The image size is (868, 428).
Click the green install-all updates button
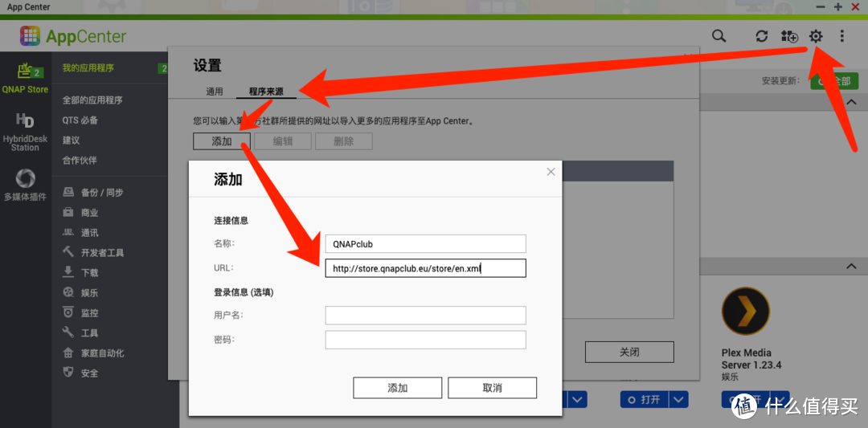point(834,81)
